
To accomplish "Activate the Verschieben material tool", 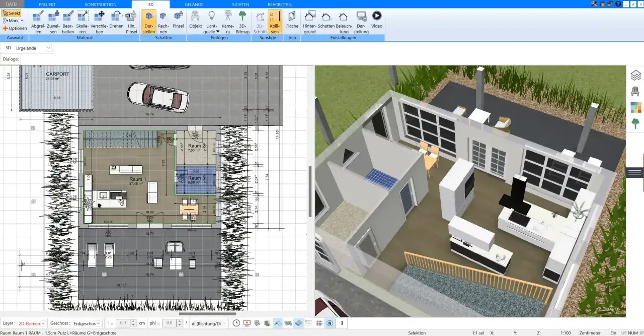I will 99,22.
